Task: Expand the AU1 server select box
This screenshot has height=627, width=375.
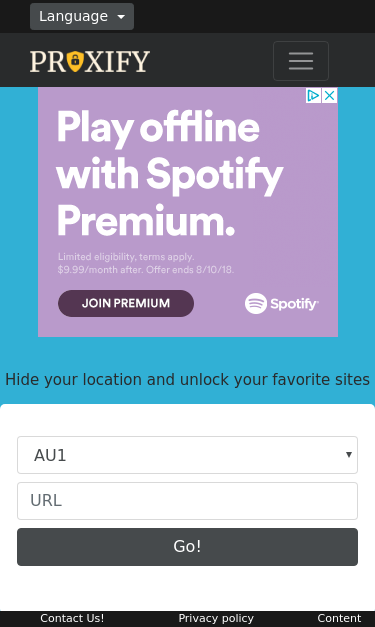Action: click(188, 455)
